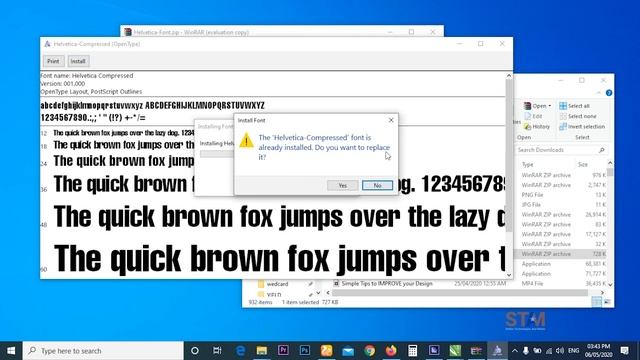Open the font viewer taskbar icon
This screenshot has height=360, width=640.
coord(497,351)
